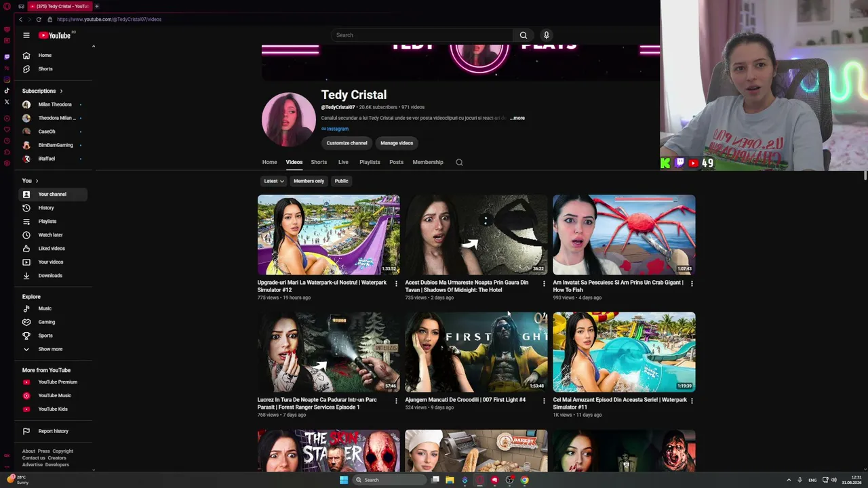Open the Waterpark Simulator #11 video thumbnail
Viewport: 868px width, 488px height.
pos(624,352)
